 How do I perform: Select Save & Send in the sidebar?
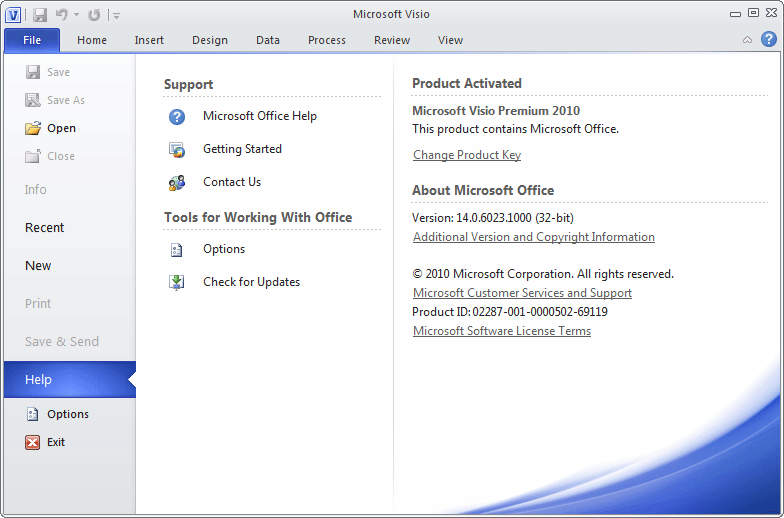62,342
